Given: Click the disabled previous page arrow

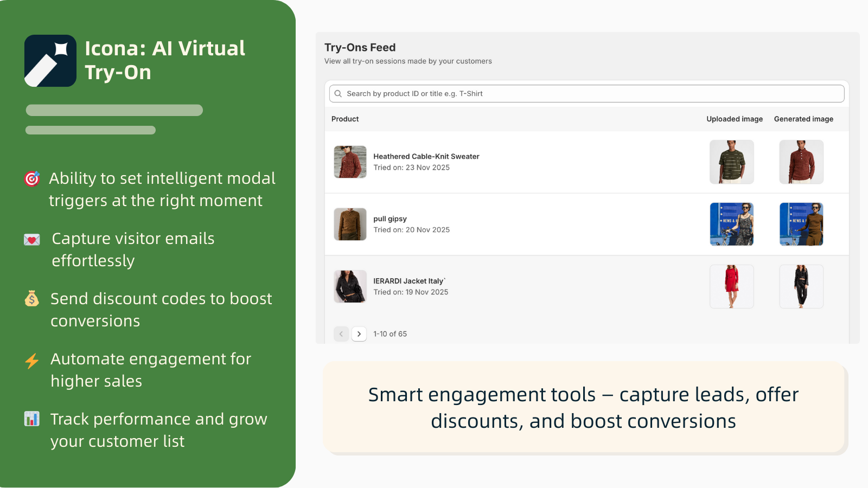Looking at the screenshot, I should (341, 334).
